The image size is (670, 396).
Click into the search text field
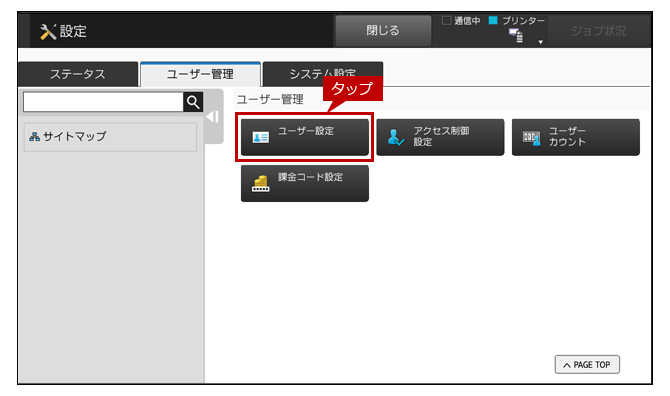[x=103, y=102]
